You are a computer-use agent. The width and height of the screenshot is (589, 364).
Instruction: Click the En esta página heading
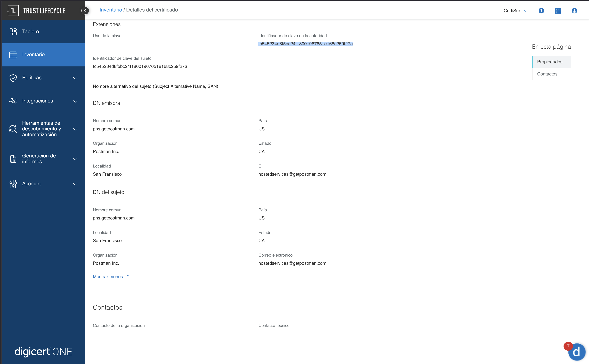551,46
